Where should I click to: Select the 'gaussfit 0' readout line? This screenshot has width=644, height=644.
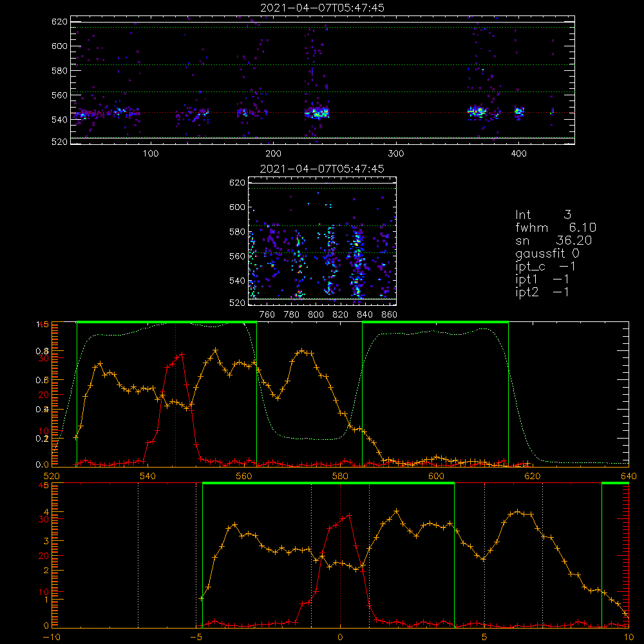pos(547,253)
